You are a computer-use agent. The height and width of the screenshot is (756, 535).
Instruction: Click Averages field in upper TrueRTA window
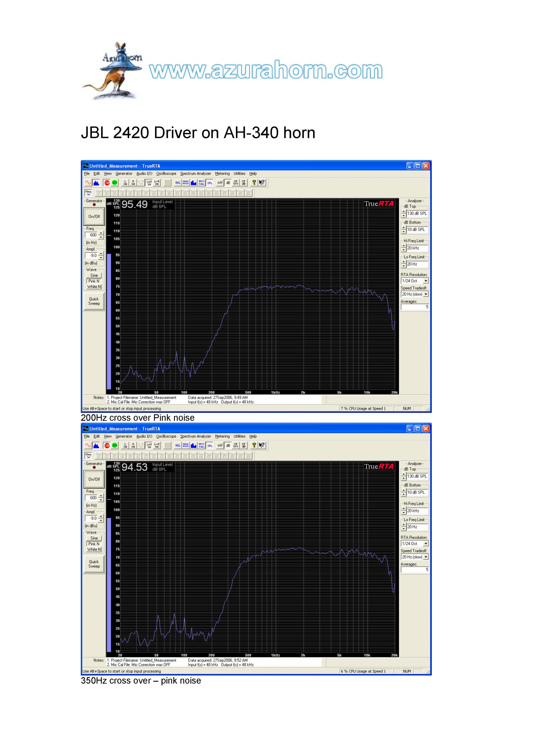(x=415, y=307)
